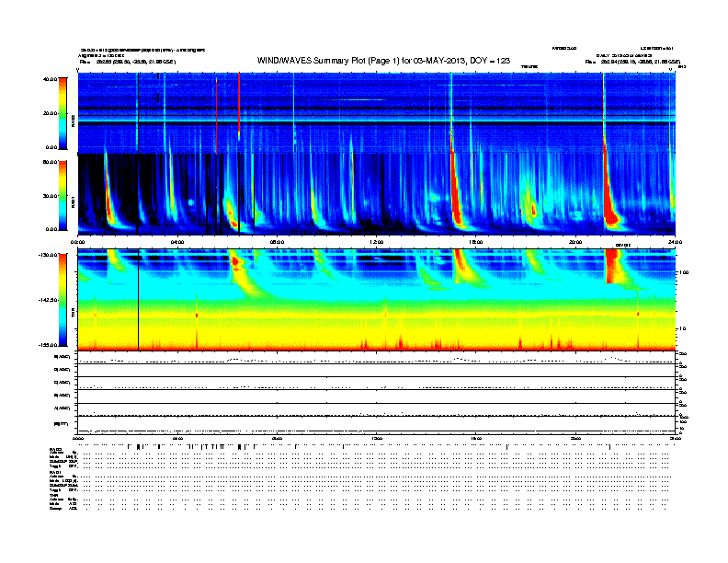Click the 100 label on TNR right axis

(684, 272)
